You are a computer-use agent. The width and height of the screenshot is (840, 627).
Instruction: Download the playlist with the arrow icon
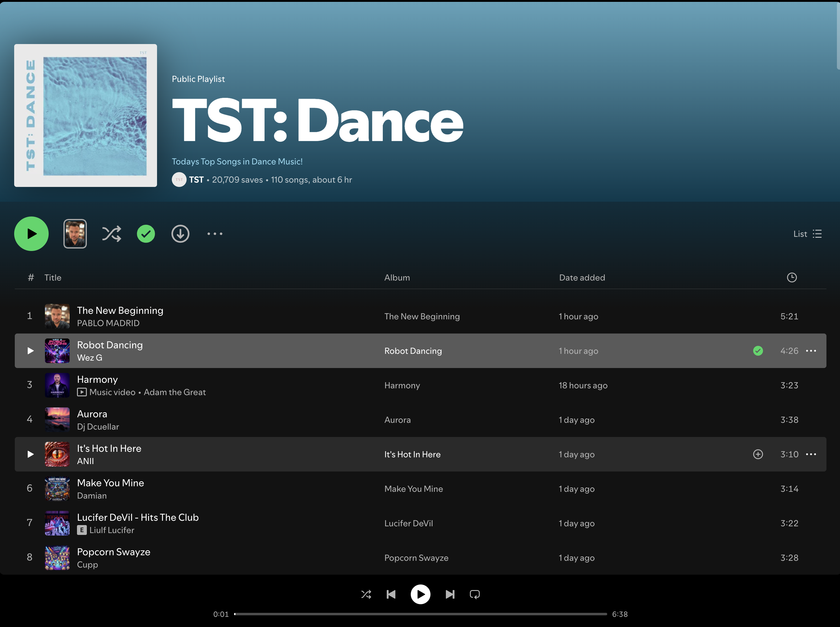181,234
